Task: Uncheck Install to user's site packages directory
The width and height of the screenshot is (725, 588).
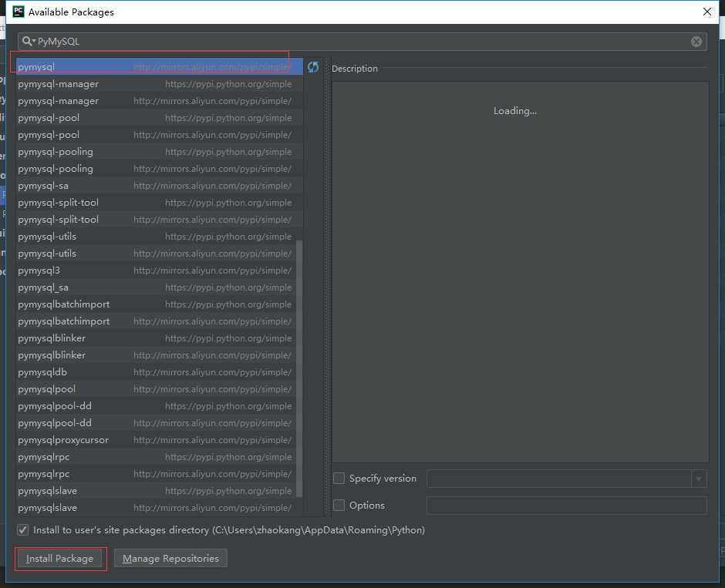Action: tap(22, 529)
